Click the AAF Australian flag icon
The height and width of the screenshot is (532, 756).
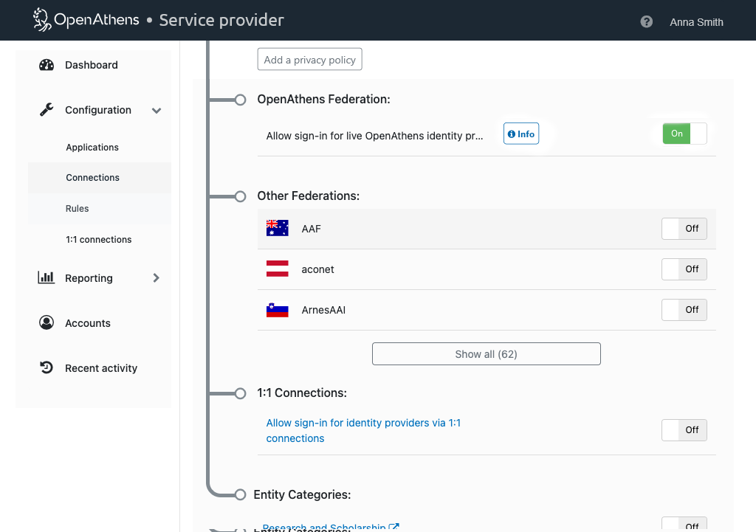pos(278,229)
